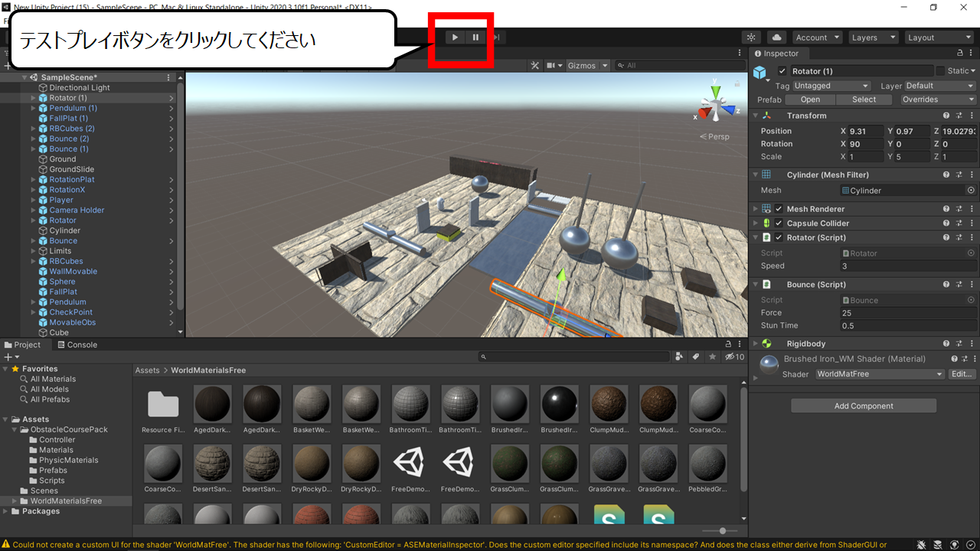Click the scene orientation gizmo
Image resolution: width=980 pixels, height=551 pixels.
[x=715, y=103]
